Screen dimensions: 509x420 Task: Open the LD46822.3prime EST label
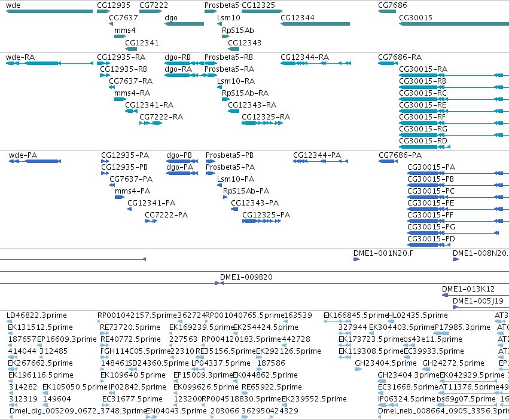(x=36, y=315)
